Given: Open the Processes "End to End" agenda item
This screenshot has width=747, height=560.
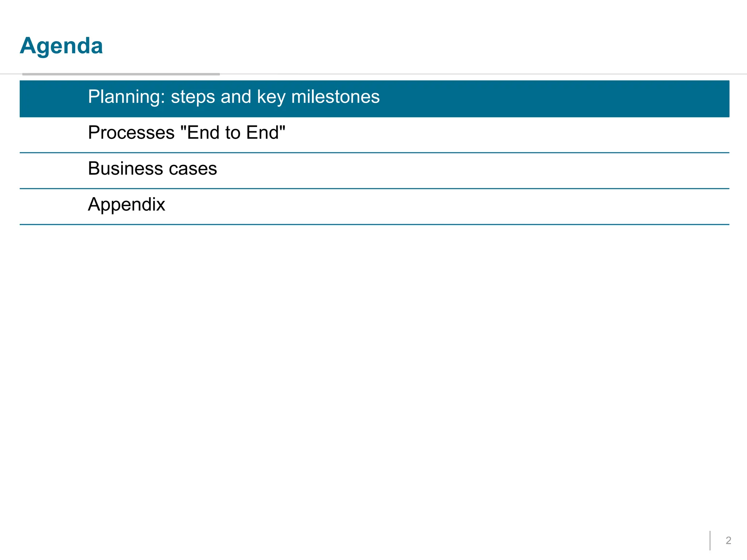Looking at the screenshot, I should (374, 135).
